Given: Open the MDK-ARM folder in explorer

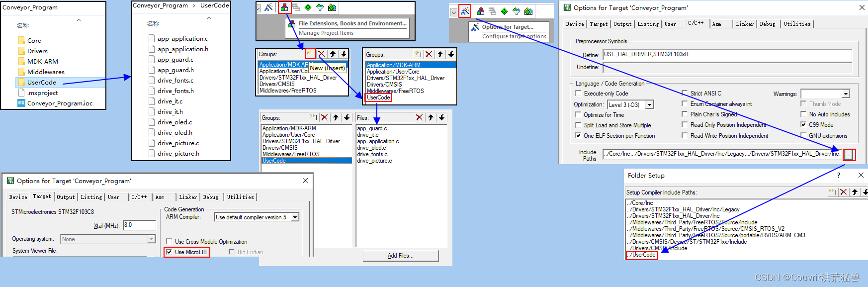Looking at the screenshot, I should [x=43, y=61].
